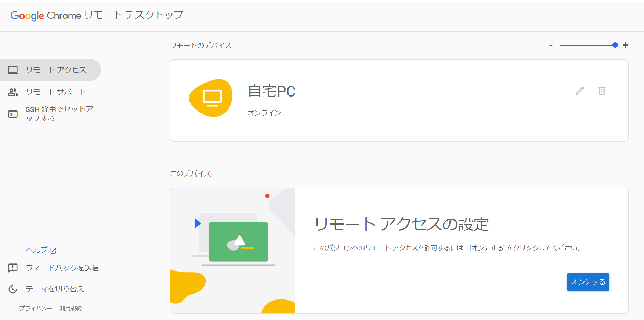
Task: Click オンにする button to enable remote access
Action: tap(588, 282)
